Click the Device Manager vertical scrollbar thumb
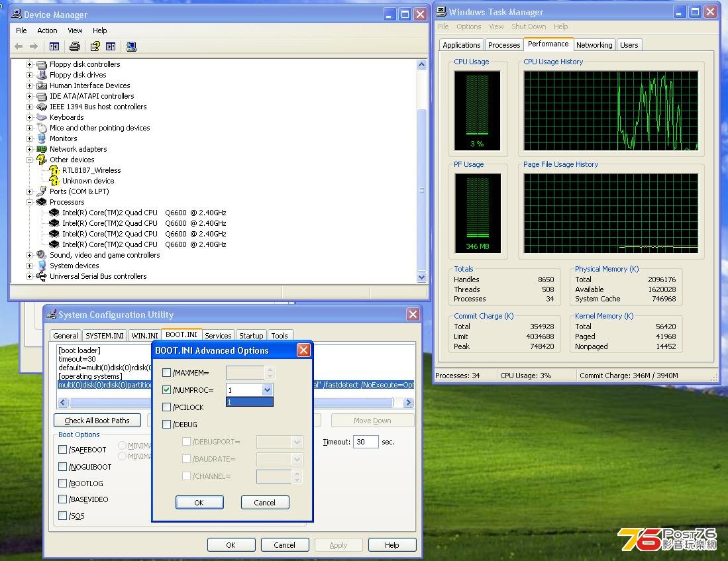Viewport: 728px width, 561px height. click(x=421, y=189)
